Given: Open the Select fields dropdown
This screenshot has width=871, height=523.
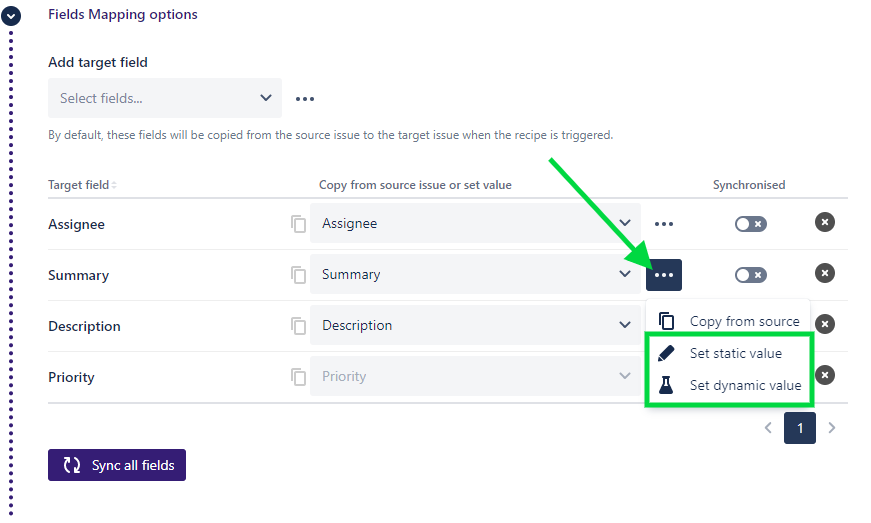Looking at the screenshot, I should click(x=165, y=98).
